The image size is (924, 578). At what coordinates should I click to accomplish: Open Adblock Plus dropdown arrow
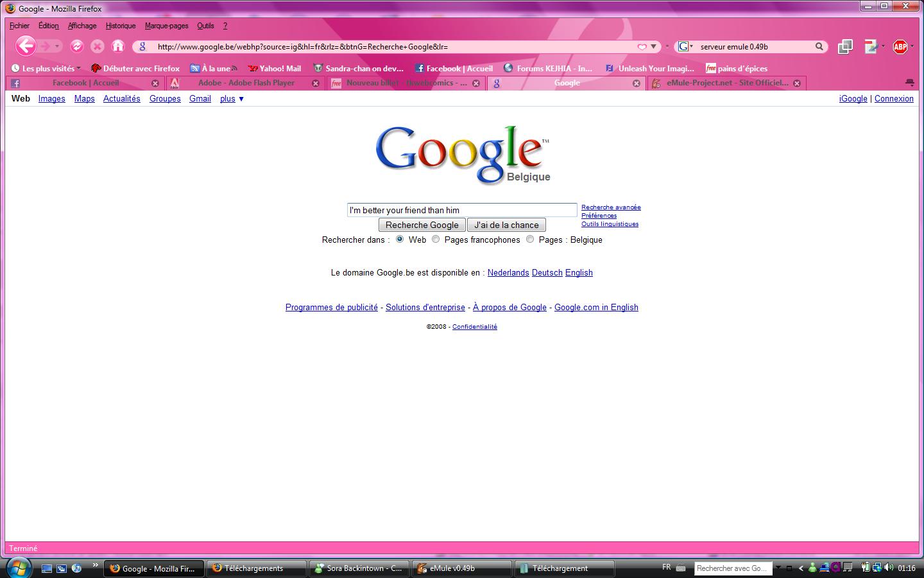911,46
